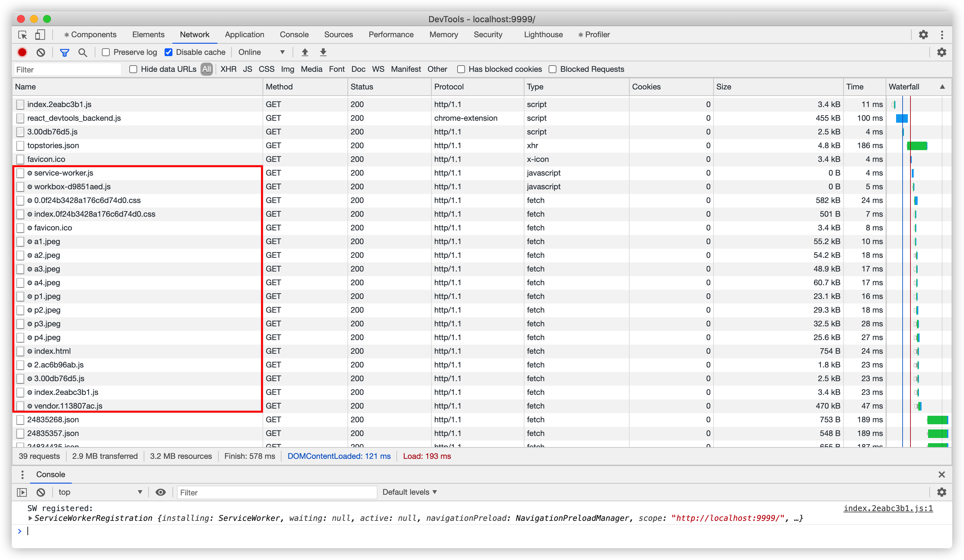Click file icon of react_devtools_backend.js row

click(x=20, y=118)
